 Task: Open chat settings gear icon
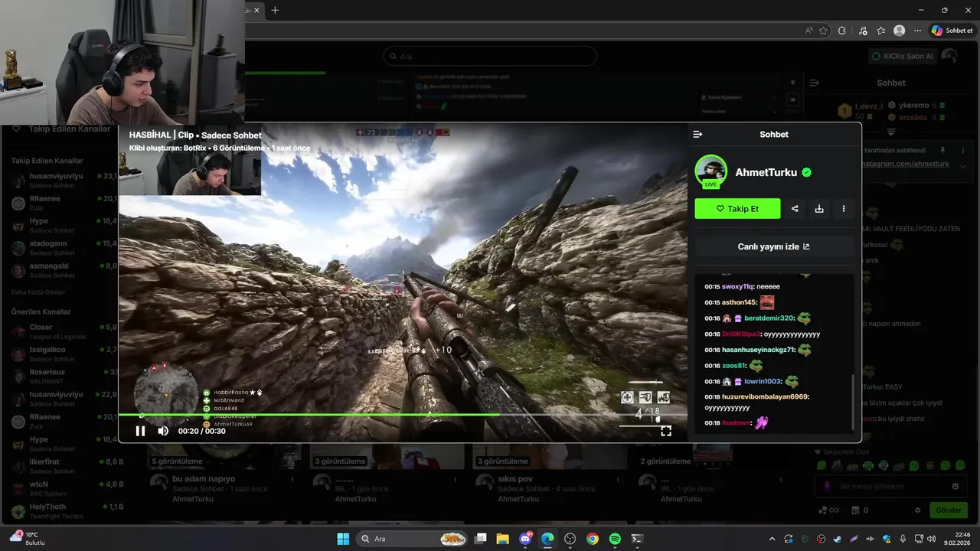(x=918, y=510)
